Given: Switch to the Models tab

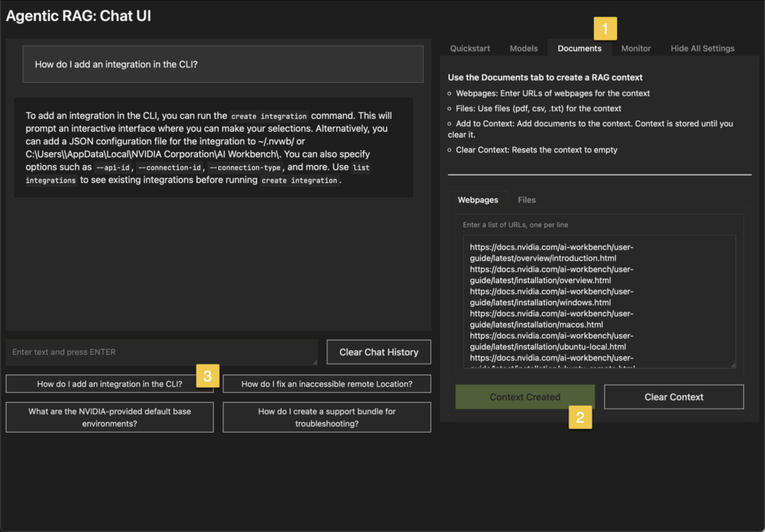Looking at the screenshot, I should (x=524, y=49).
